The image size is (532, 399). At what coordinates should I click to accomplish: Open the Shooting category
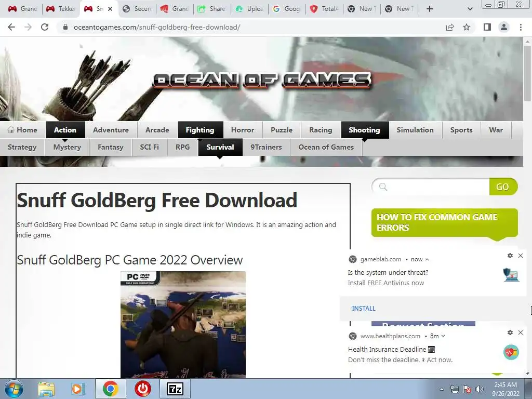point(364,130)
